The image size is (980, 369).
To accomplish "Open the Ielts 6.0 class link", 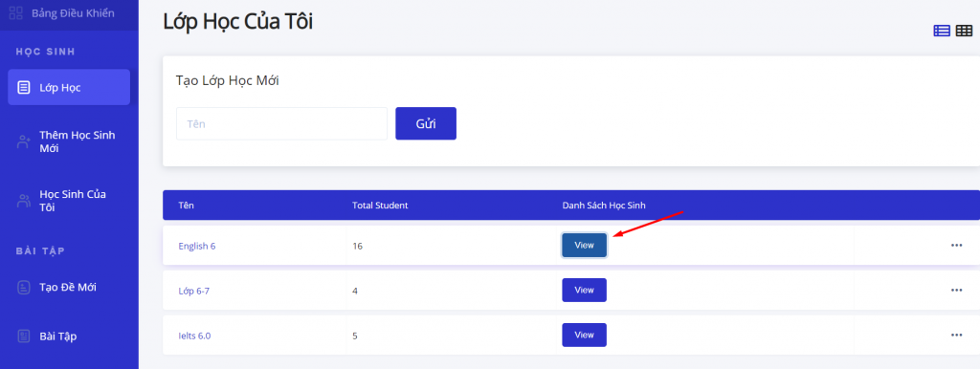I will coord(194,336).
